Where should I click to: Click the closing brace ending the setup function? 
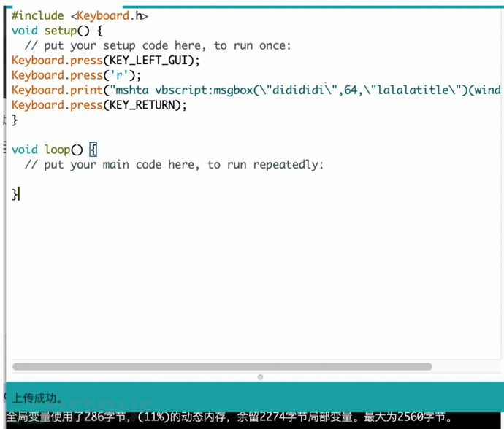pyautogui.click(x=15, y=120)
